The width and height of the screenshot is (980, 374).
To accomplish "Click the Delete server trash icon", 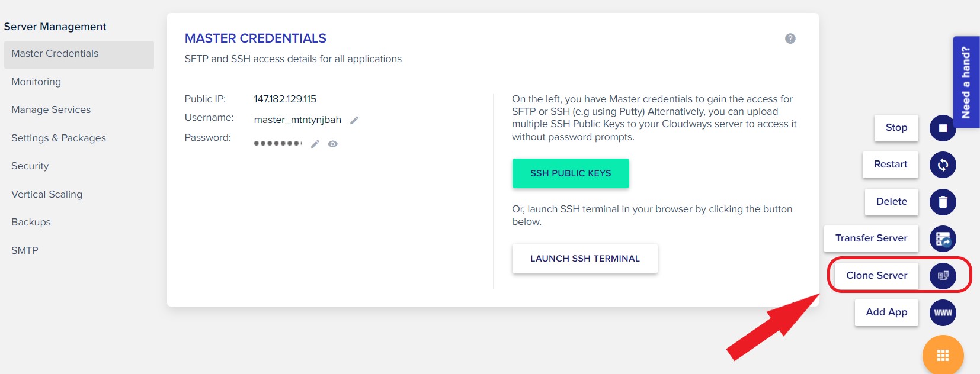I will point(943,202).
